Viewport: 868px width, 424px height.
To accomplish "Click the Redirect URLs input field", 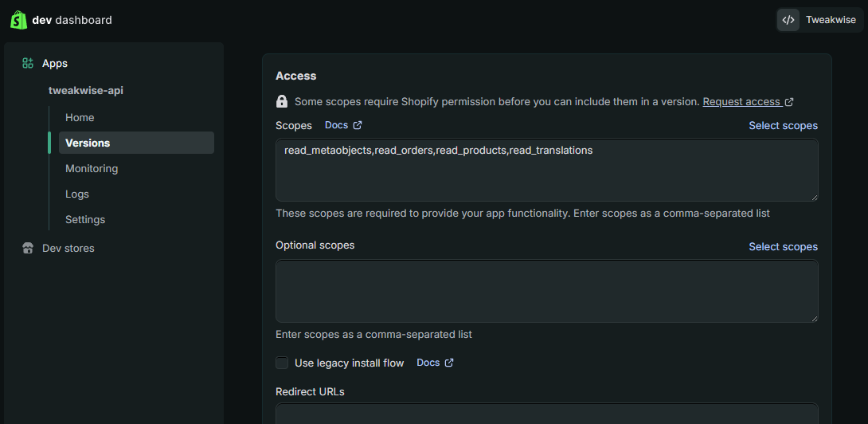I will point(547,414).
